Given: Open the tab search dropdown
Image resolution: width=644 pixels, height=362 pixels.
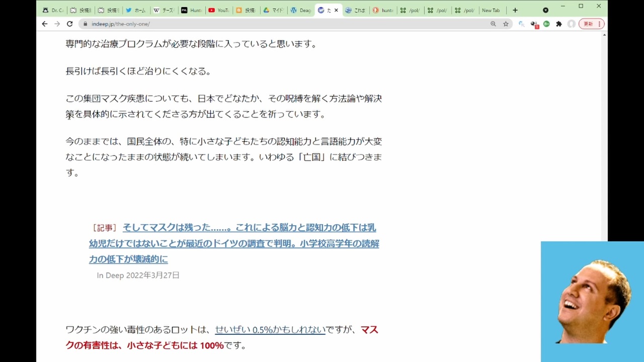Looking at the screenshot, I should (545, 10).
